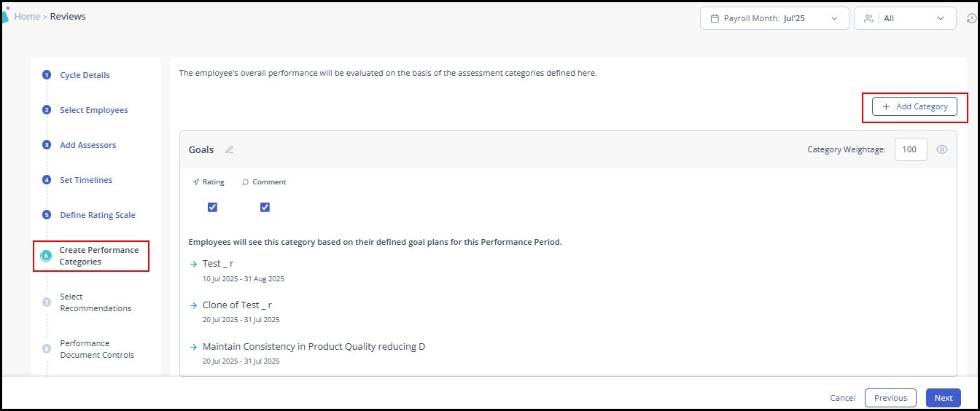The width and height of the screenshot is (980, 411).
Task: Click the arrow icon beside Test _ r goal
Action: point(193,264)
